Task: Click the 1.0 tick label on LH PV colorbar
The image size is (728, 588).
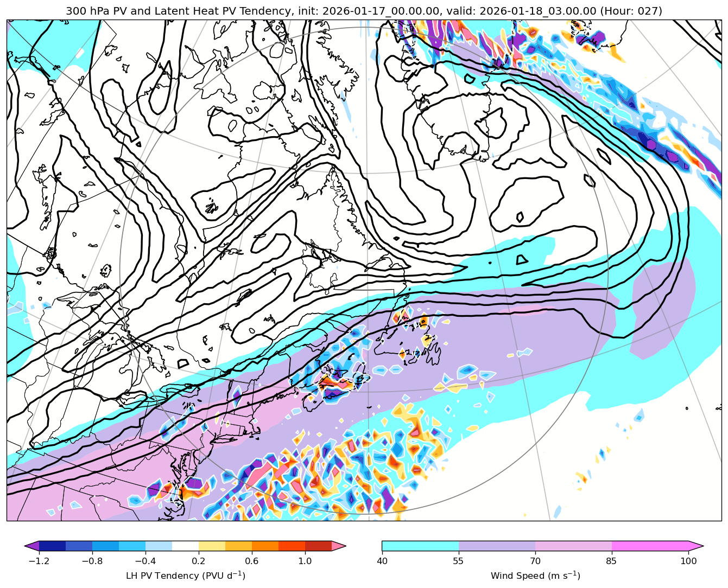Action: coord(305,561)
